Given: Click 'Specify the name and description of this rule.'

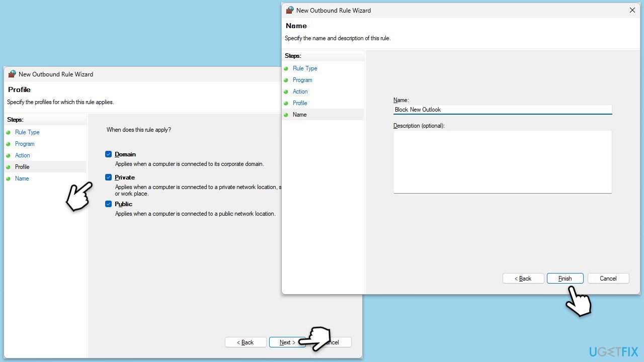Looking at the screenshot, I should click(338, 38).
